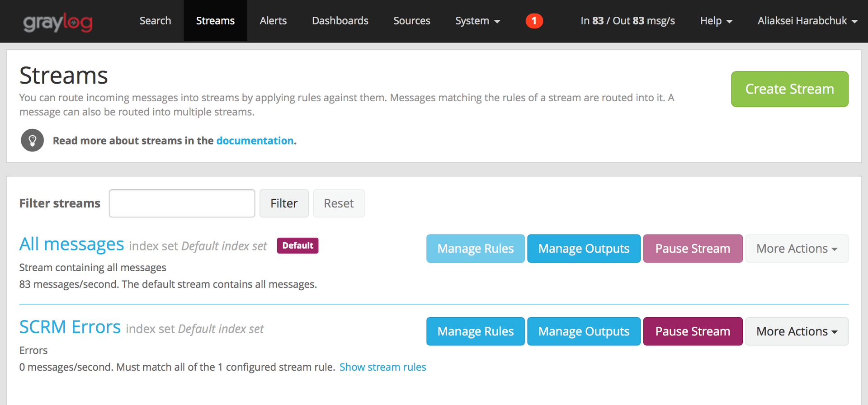Expand the System dropdown menu
Screen dimensions: 868x405
click(x=477, y=21)
